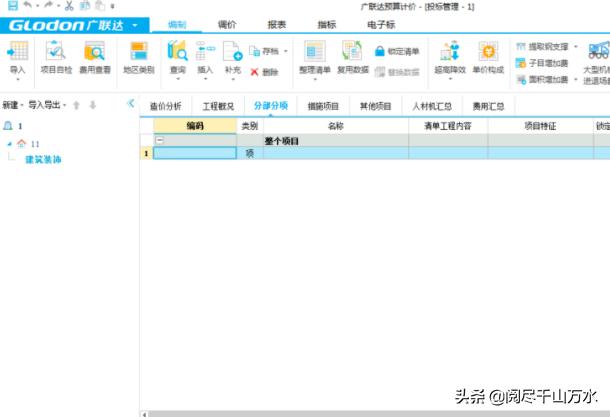Open the 导入导出 dropdown
Viewport: 610px width, 417px height.
point(47,105)
